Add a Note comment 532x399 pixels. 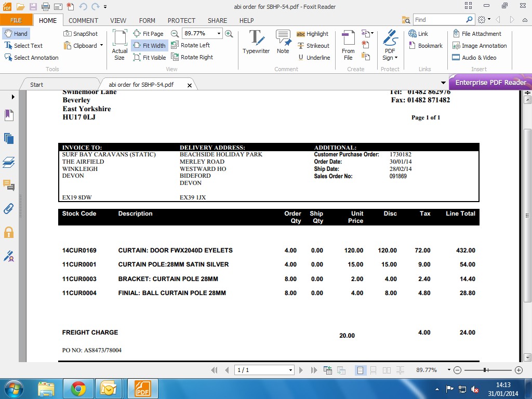coord(283,42)
